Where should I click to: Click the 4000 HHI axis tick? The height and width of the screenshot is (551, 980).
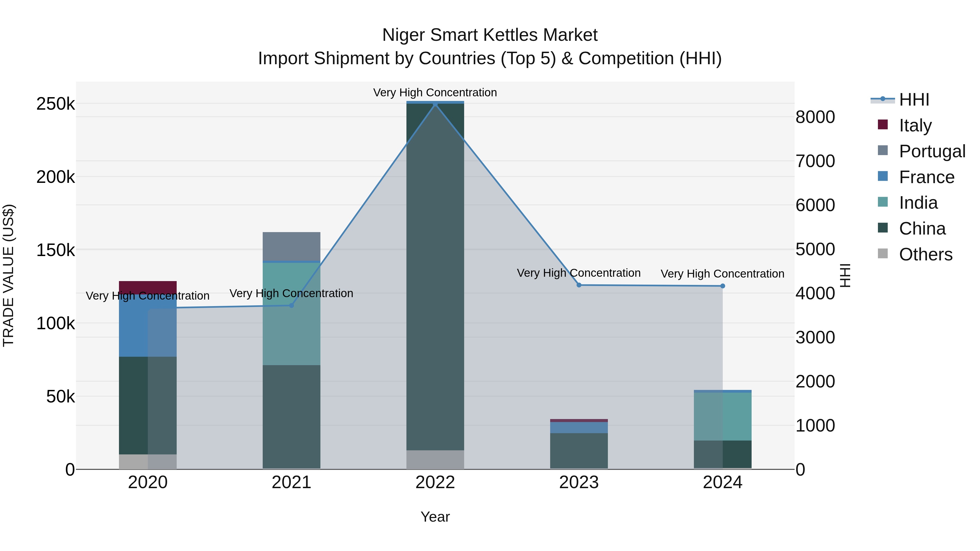tap(815, 294)
